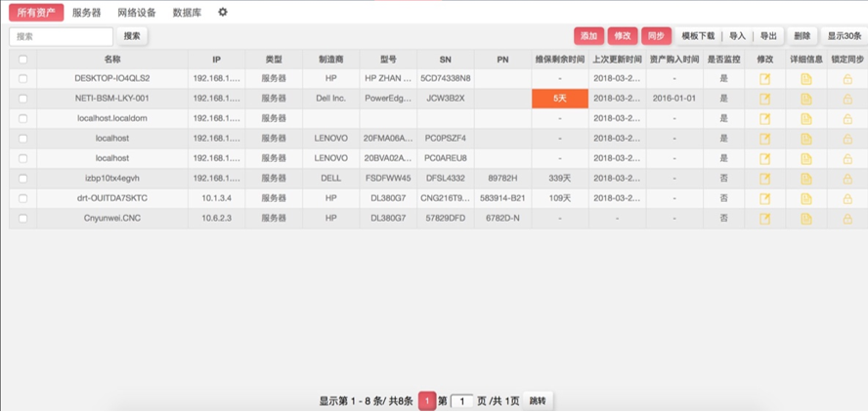
Task: Click the 同步 button
Action: [x=656, y=36]
